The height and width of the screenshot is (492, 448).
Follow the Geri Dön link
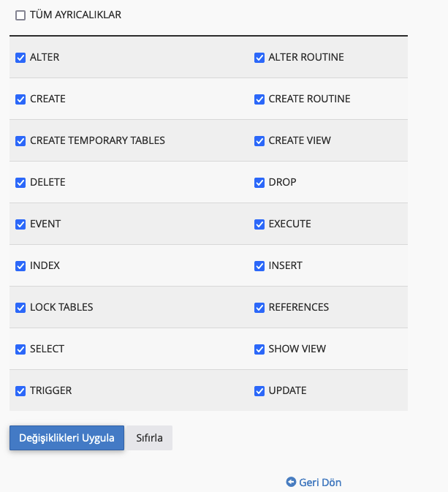coord(320,482)
